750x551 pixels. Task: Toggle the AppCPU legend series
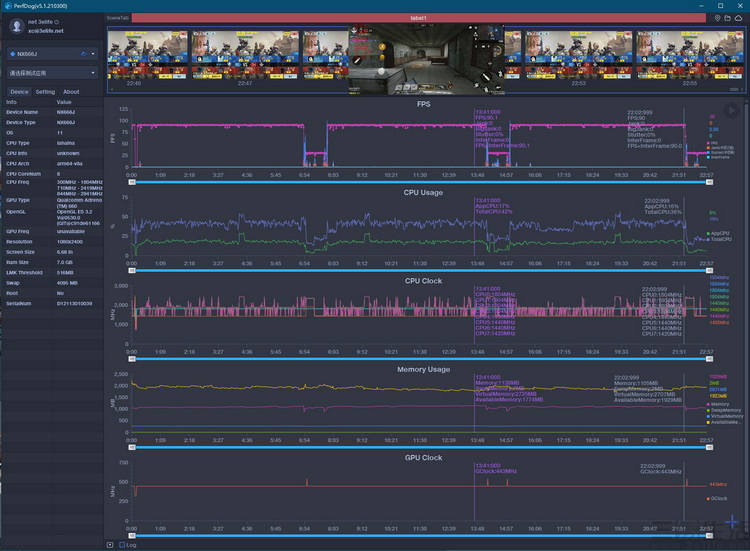[x=718, y=233]
